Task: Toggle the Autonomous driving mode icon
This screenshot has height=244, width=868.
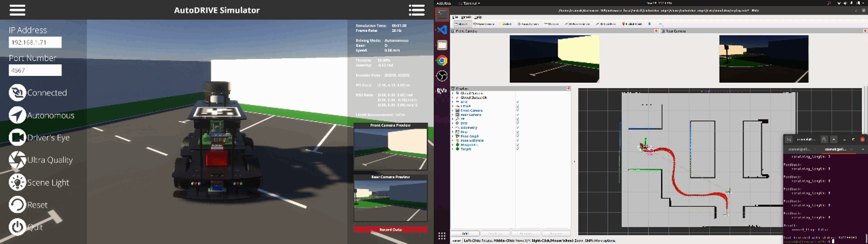Action: click(x=17, y=115)
